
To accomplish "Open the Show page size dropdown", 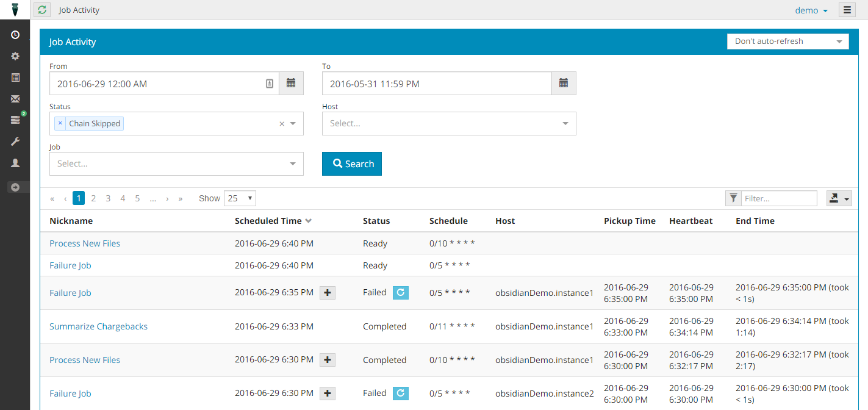I will click(x=240, y=198).
